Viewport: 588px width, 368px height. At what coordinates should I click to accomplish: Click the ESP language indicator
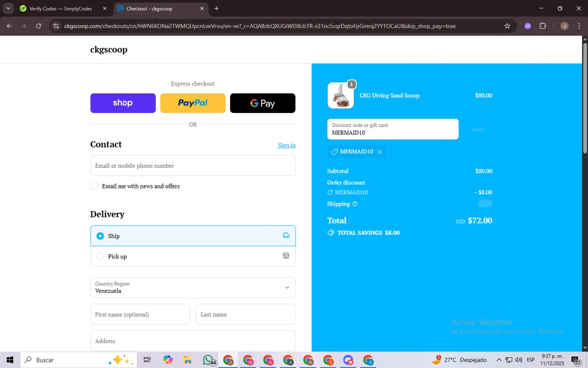tap(530, 360)
